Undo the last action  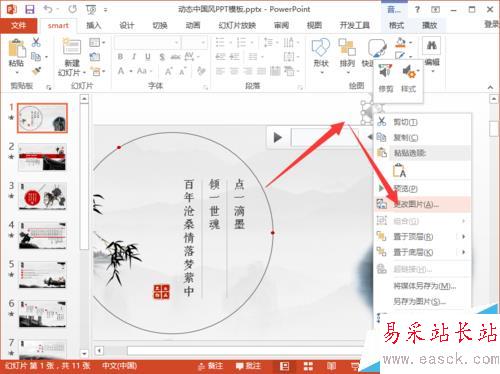pos(48,9)
